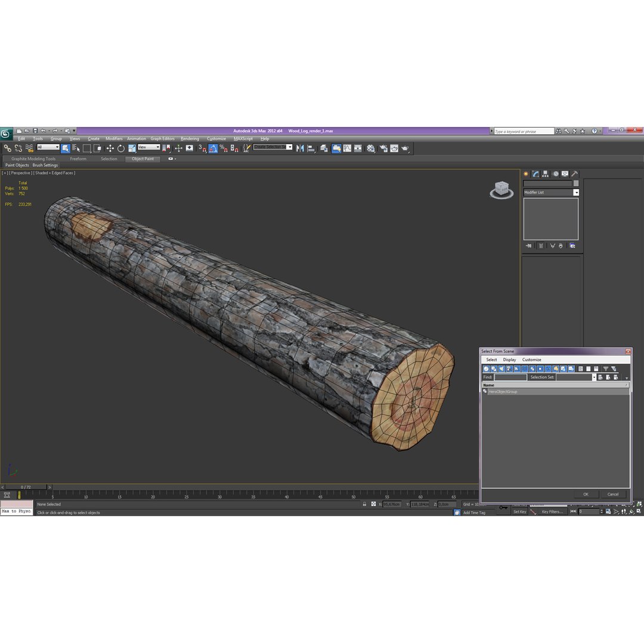This screenshot has width=644, height=644.
Task: Click the Align tool icon
Action: click(x=311, y=148)
